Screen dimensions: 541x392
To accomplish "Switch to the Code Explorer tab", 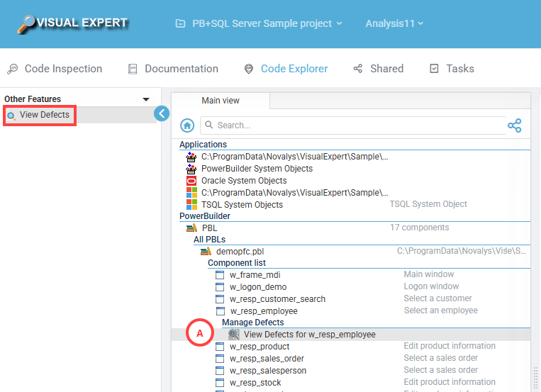I will coord(286,69).
